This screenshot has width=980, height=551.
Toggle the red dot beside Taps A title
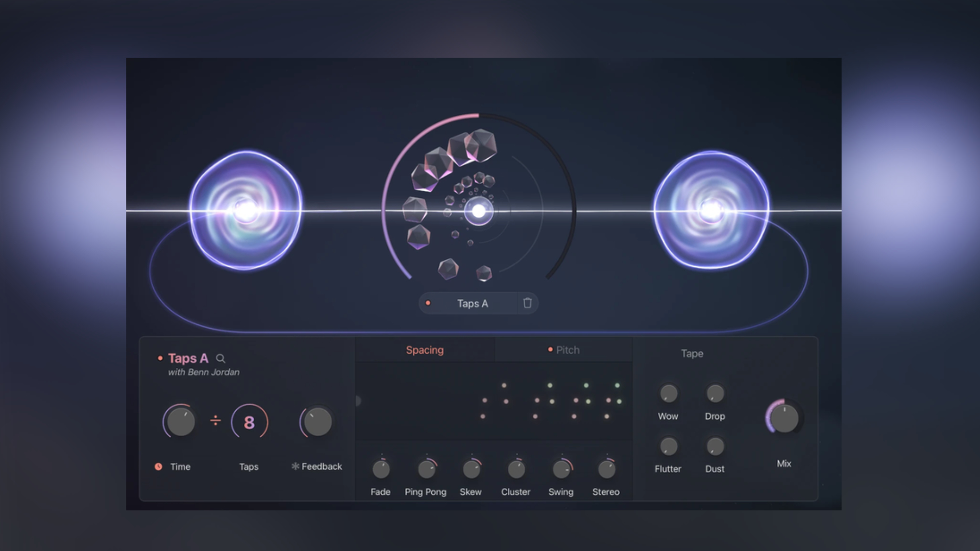tap(160, 359)
